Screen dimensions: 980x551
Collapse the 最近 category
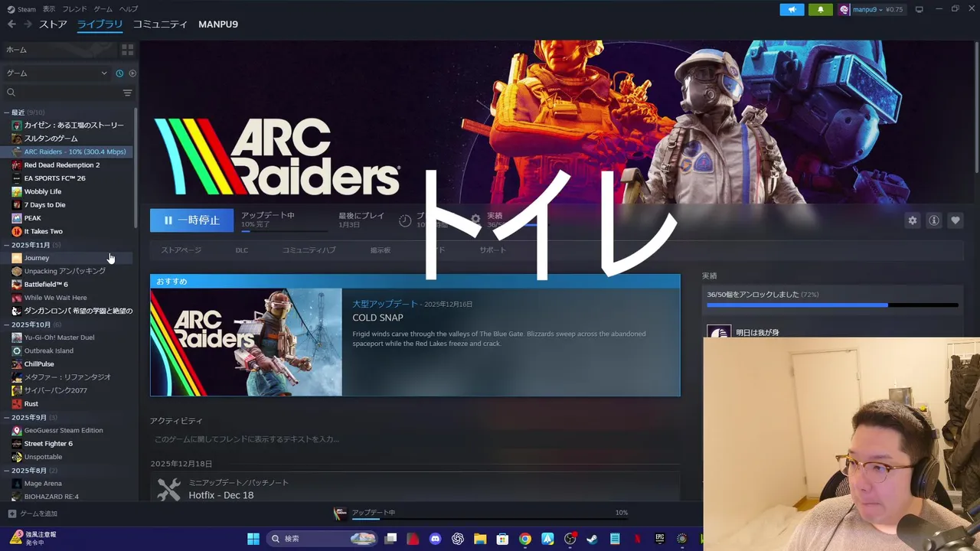point(6,112)
